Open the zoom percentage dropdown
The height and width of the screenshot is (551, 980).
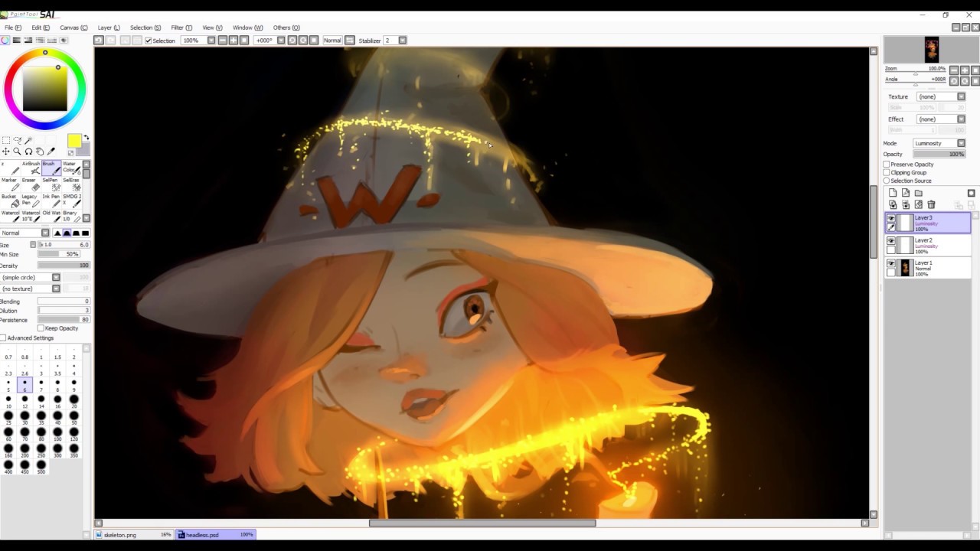[211, 40]
